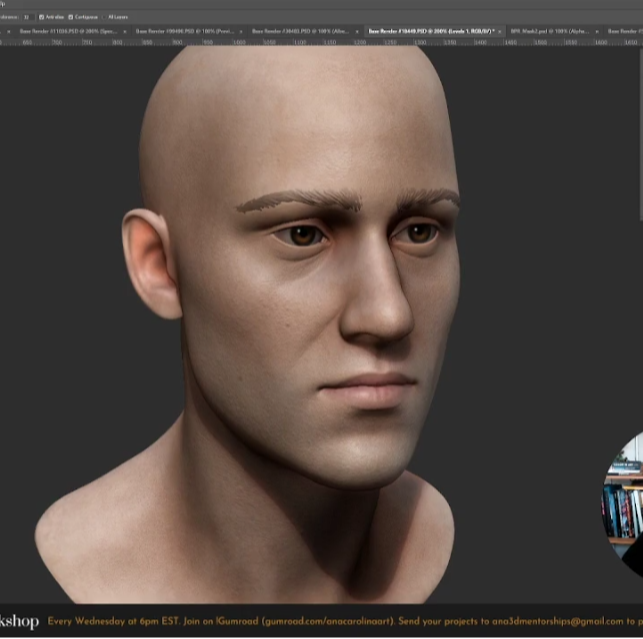
Task: Click the vertical scrollbar beside the canvas
Action: coord(641,133)
